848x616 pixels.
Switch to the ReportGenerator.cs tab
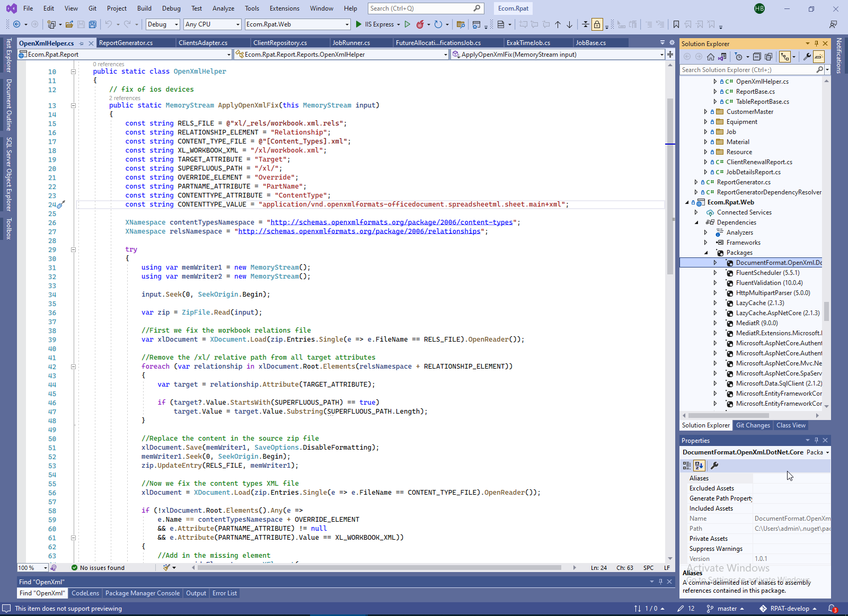[126, 43]
